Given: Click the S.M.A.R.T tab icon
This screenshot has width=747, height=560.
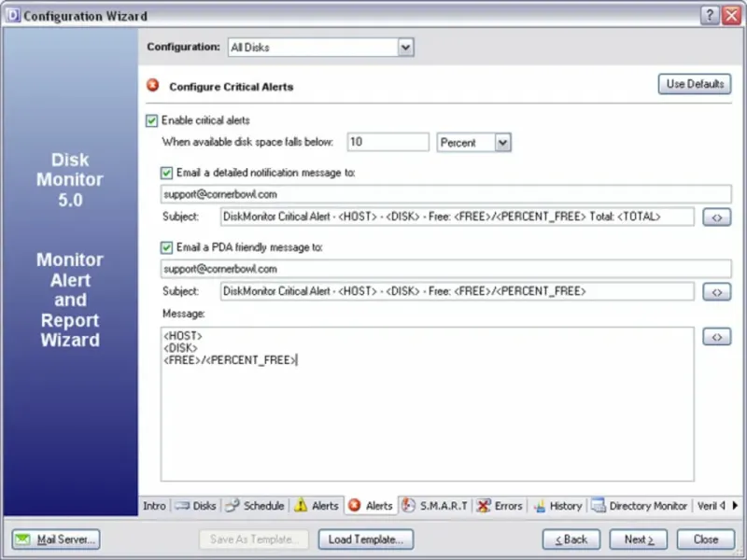Looking at the screenshot, I should (408, 505).
